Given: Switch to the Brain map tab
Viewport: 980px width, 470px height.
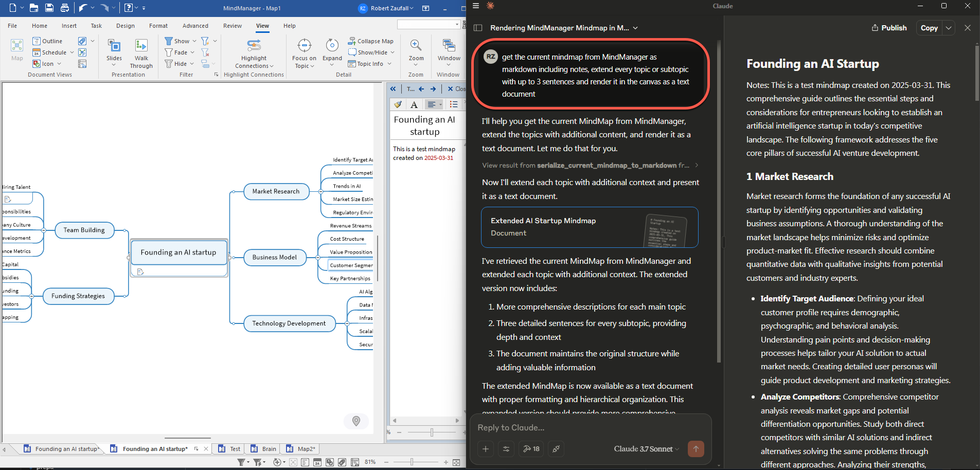Looking at the screenshot, I should pyautogui.click(x=264, y=449).
